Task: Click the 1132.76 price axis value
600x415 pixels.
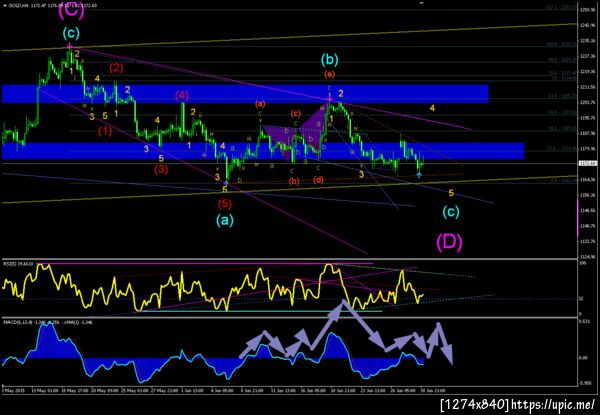Action: pyautogui.click(x=586, y=242)
